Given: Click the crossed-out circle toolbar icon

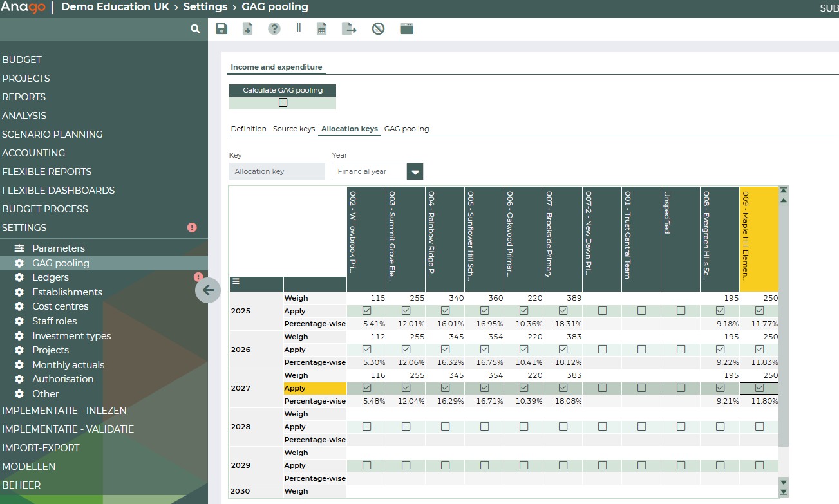Looking at the screenshot, I should point(378,29).
